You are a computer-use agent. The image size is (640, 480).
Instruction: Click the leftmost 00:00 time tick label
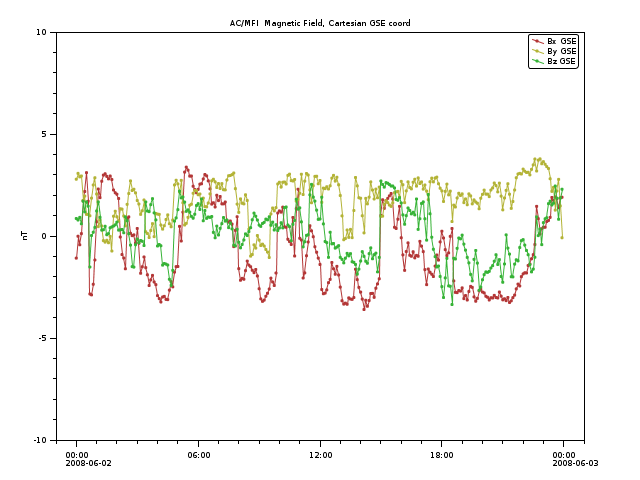point(77,455)
